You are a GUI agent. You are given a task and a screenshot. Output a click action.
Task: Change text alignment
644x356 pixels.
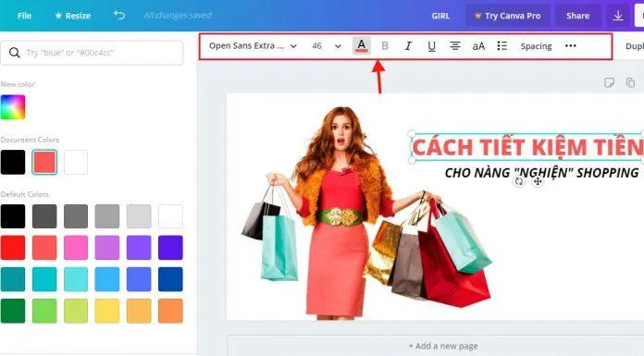coord(454,45)
